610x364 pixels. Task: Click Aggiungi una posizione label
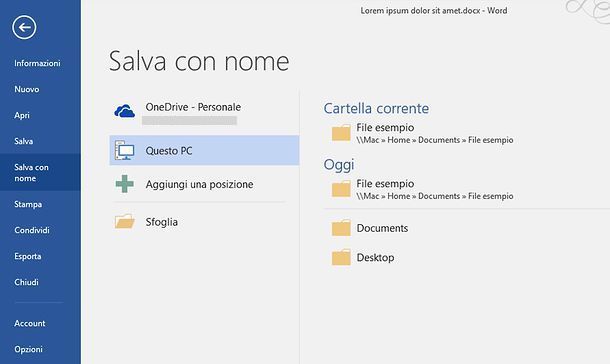(x=199, y=184)
